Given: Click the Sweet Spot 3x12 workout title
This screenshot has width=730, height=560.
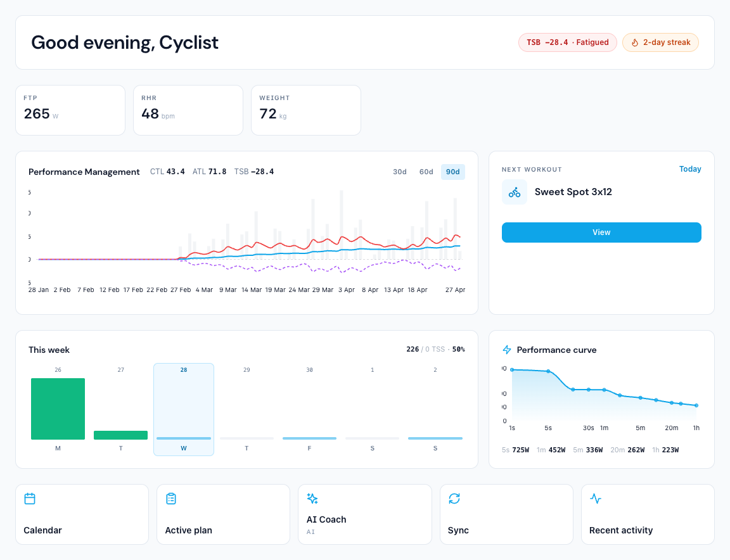Looking at the screenshot, I should pos(573,192).
